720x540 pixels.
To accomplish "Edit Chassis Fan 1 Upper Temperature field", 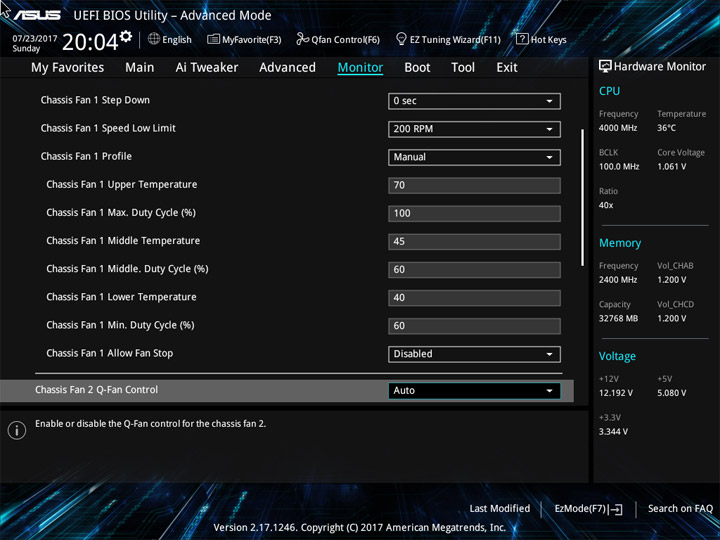I will point(474,186).
